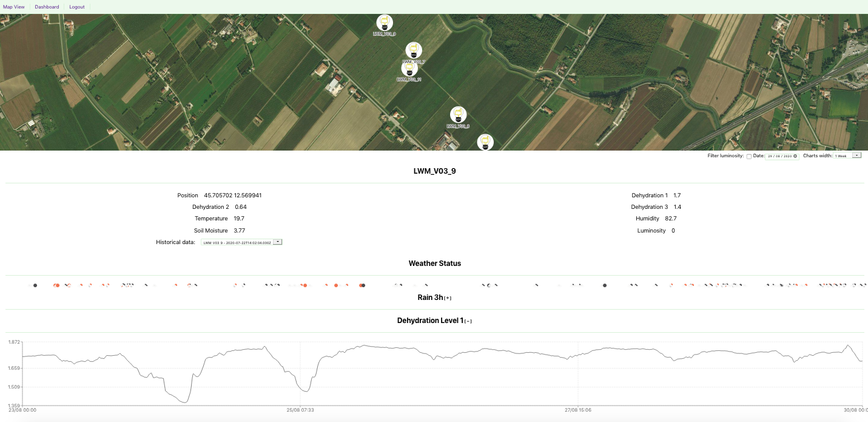This screenshot has height=422, width=868.
Task: Open the Dashboard page
Action: pyautogui.click(x=47, y=7)
